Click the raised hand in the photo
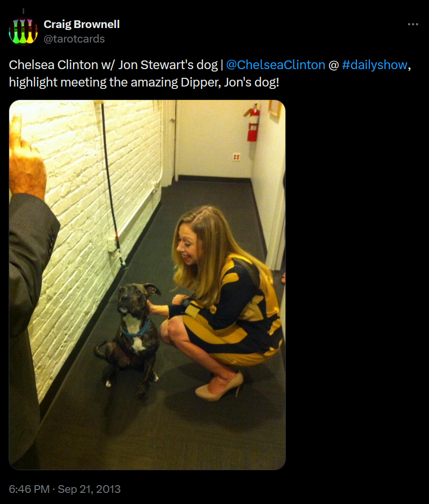 pyautogui.click(x=27, y=161)
